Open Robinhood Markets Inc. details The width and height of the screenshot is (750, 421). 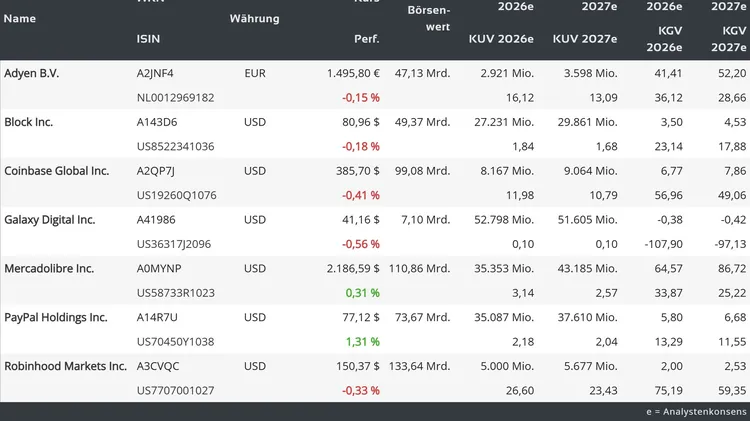tap(66, 366)
